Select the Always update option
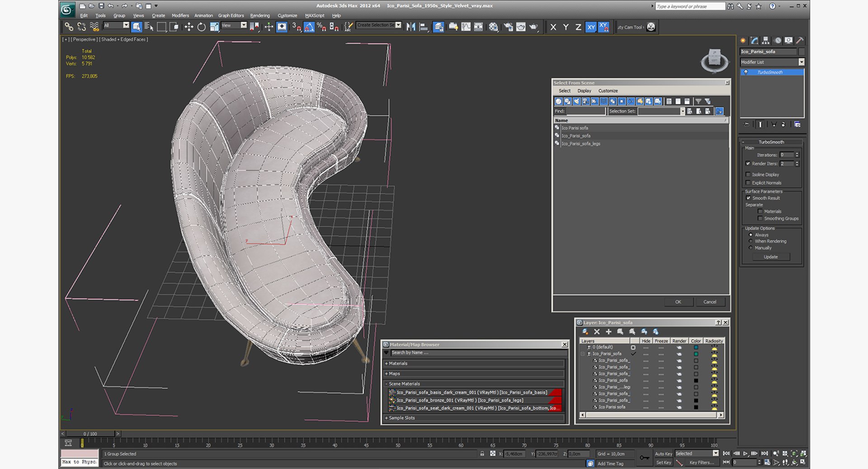This screenshot has width=868, height=469. pos(751,235)
